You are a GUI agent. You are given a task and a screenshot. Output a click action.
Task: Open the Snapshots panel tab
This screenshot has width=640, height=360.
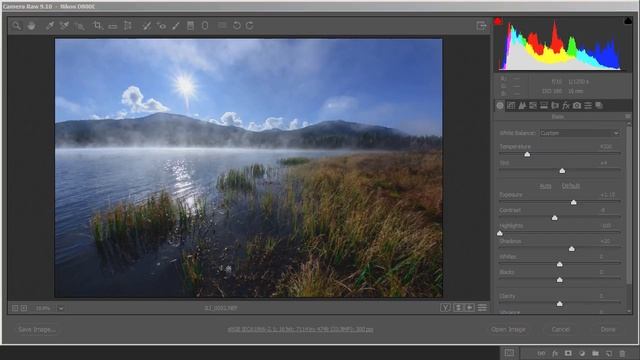tap(599, 106)
